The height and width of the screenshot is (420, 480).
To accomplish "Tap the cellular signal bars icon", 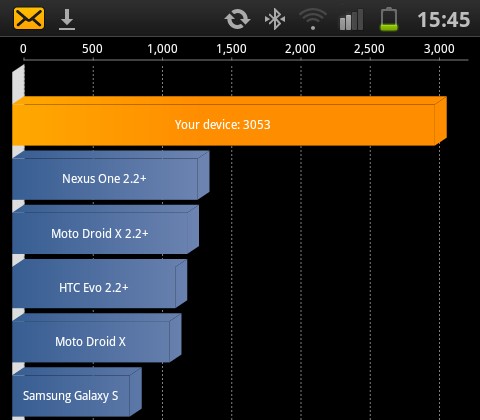I will (x=351, y=20).
